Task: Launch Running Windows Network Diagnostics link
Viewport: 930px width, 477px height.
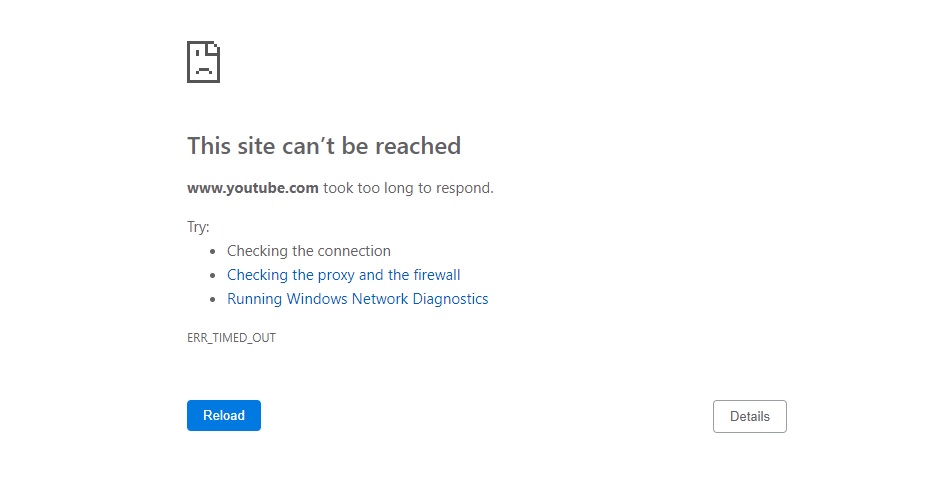Action: click(357, 299)
